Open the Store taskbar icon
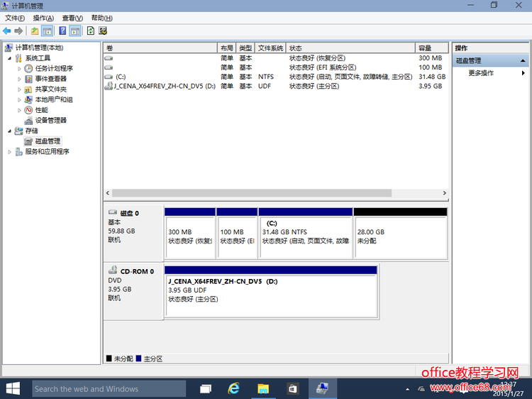 (292, 389)
